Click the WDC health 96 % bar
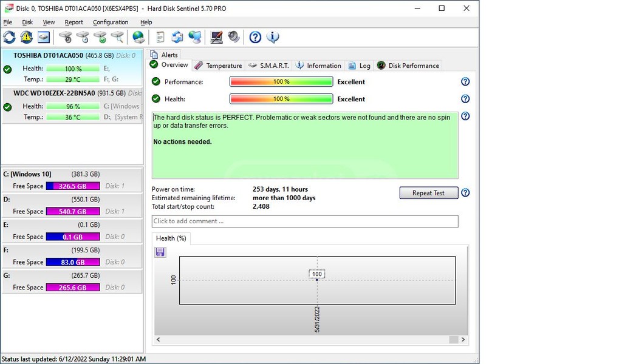 [73, 106]
